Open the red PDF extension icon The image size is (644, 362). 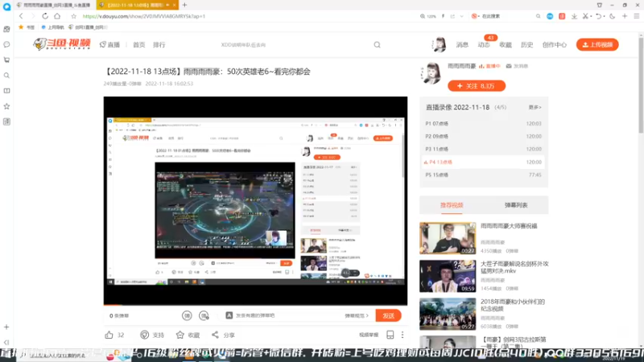point(562,16)
